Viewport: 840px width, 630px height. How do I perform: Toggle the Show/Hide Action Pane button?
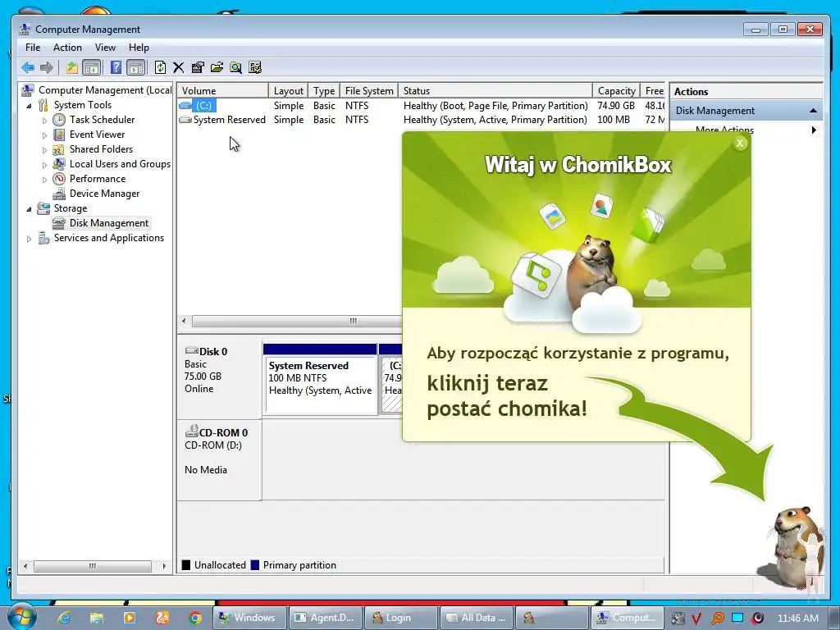[x=136, y=67]
